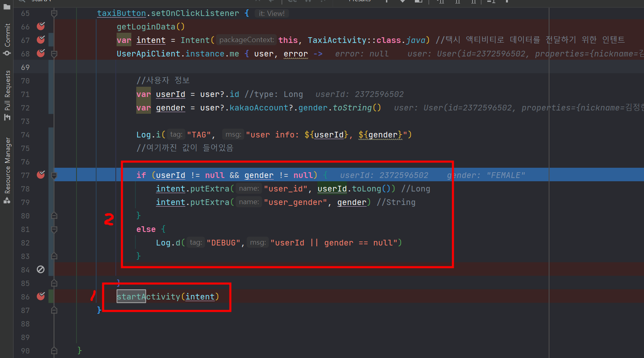Click the Log.i call on line 74

[149, 135]
